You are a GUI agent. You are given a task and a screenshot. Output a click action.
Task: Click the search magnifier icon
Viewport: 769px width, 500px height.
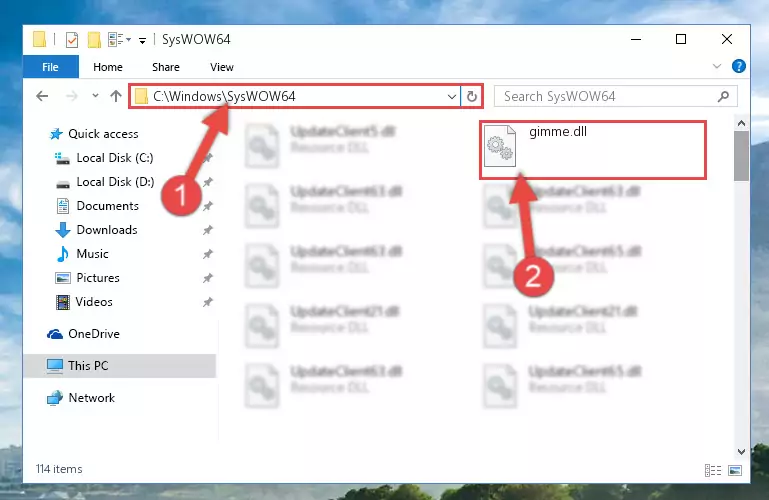(723, 97)
